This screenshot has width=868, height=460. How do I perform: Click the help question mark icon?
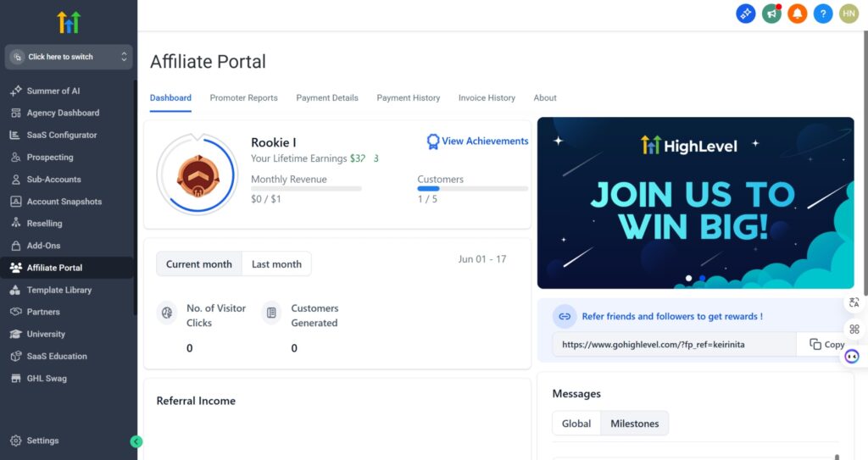pos(823,14)
